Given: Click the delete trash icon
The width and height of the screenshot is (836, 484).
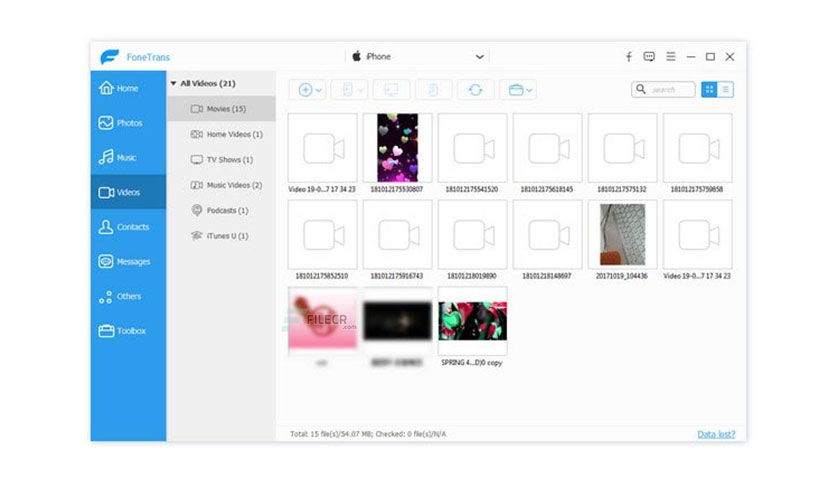Looking at the screenshot, I should 433,90.
